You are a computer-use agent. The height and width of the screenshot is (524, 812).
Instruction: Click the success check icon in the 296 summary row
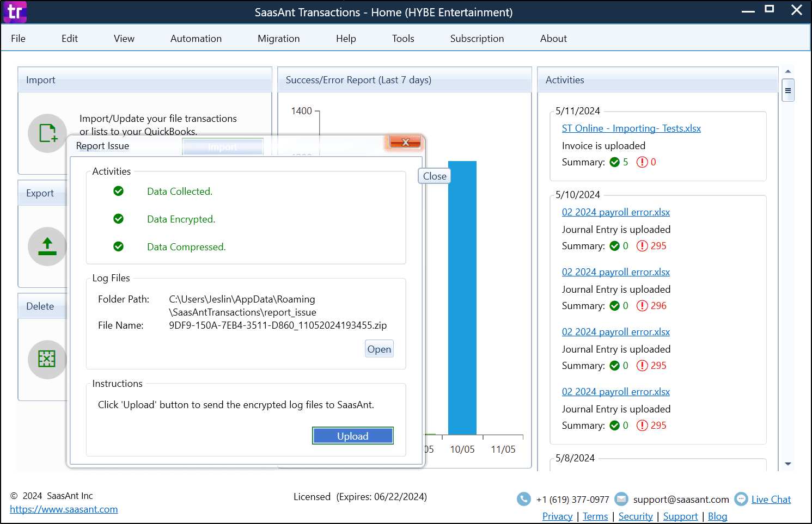tap(615, 306)
